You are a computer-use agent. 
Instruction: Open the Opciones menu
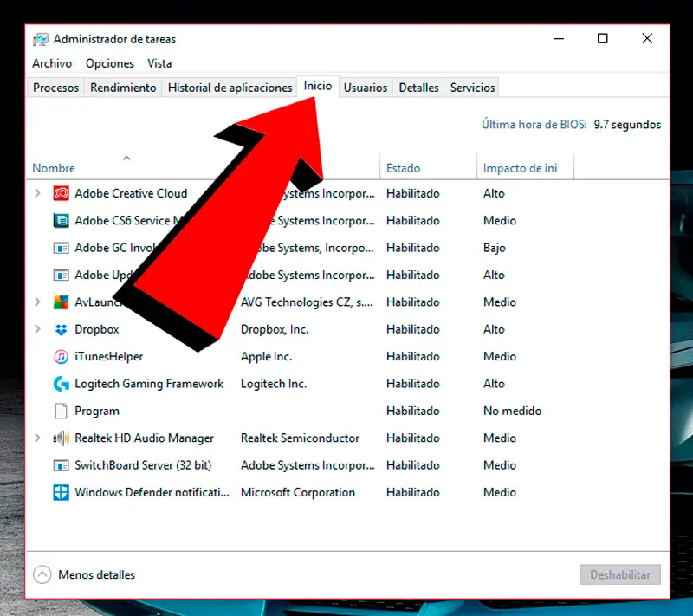(x=110, y=63)
